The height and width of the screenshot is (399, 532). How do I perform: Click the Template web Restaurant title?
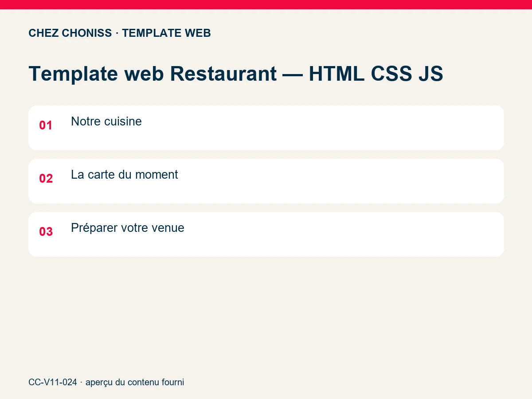point(236,74)
